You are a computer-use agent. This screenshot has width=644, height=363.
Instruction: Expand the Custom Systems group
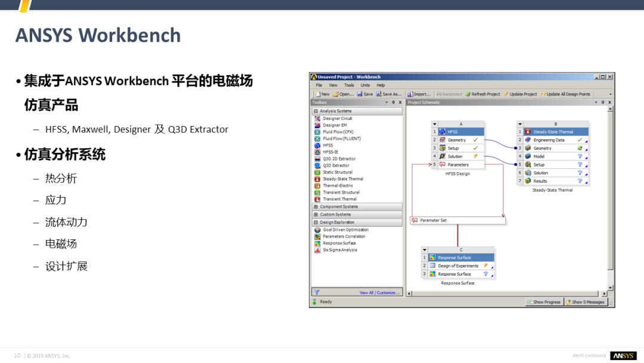(x=315, y=214)
